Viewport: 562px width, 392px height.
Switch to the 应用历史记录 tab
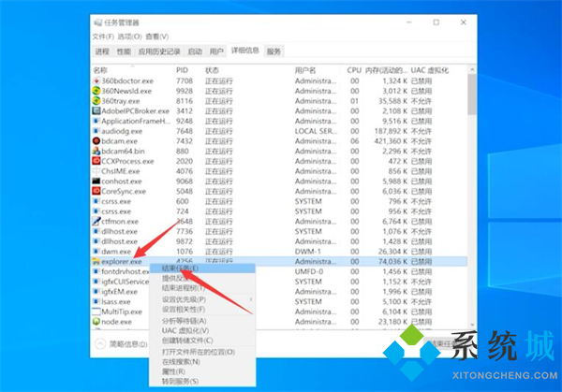[159, 51]
